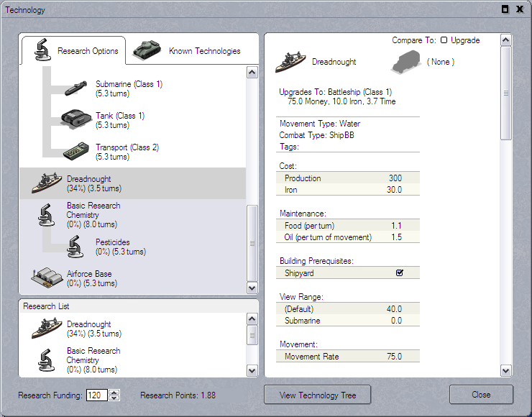The image size is (532, 417).
Task: Select Dreadnought ship icon in Research Options
Action: coord(46,183)
